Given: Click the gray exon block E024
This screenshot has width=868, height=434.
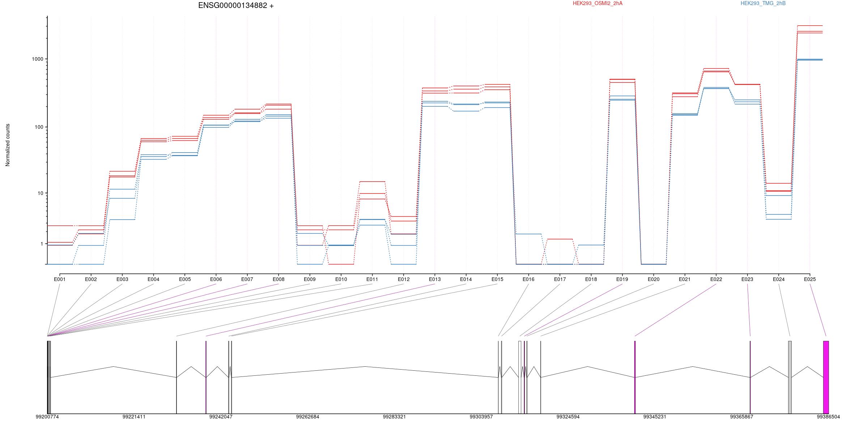Looking at the screenshot, I should click(x=790, y=377).
